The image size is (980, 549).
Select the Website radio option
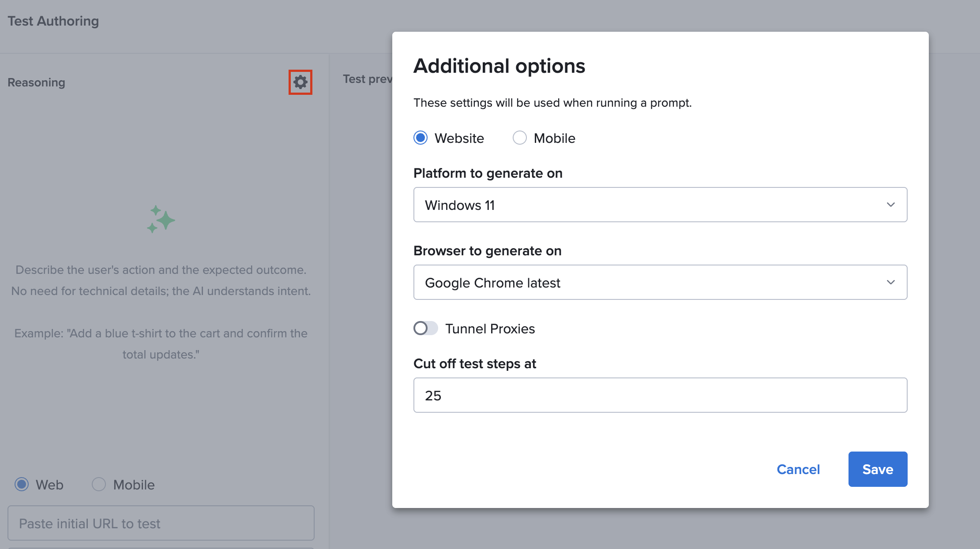tap(421, 138)
